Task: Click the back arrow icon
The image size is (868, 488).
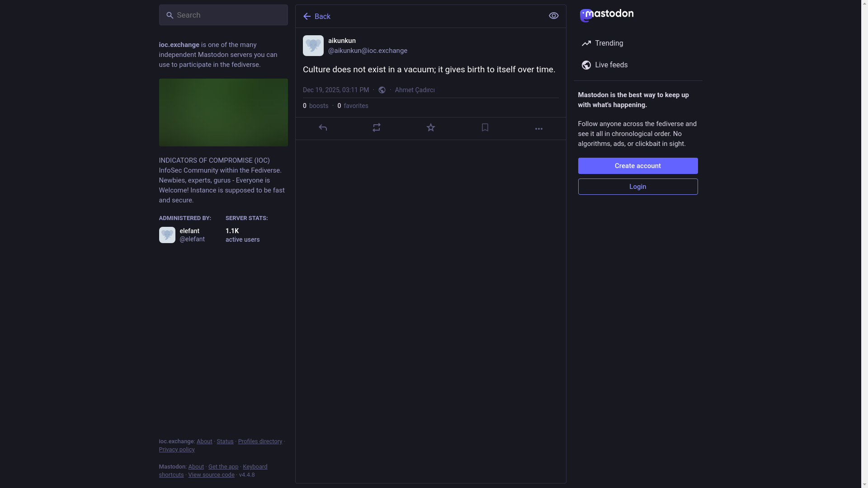Action: (307, 16)
